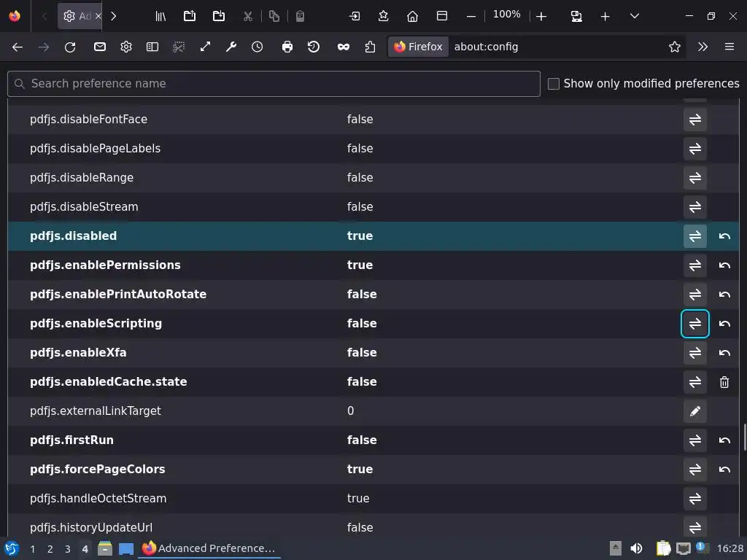Show sidebars icon in navigation toolbar

[152, 47]
